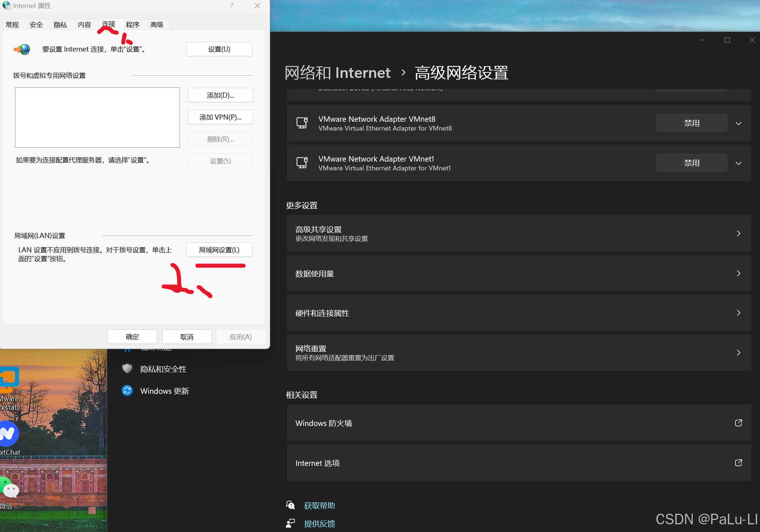Open 数据使用量 chevron
760x532 pixels.
[x=738, y=273]
